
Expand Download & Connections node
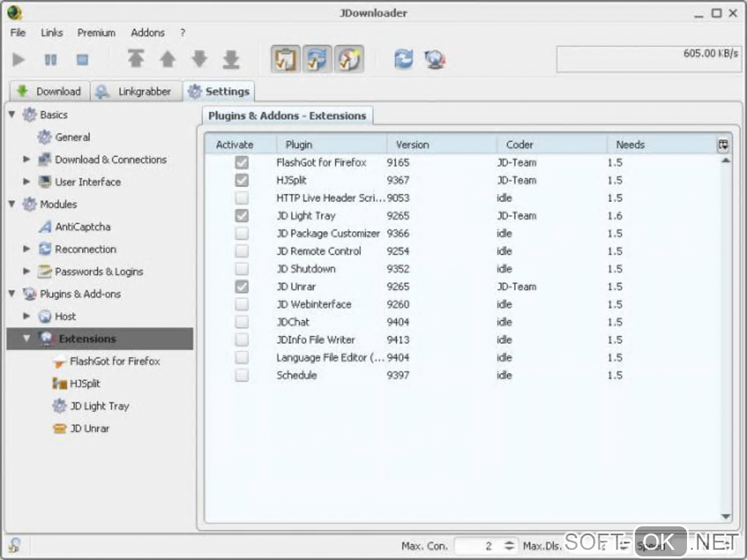tap(26, 160)
